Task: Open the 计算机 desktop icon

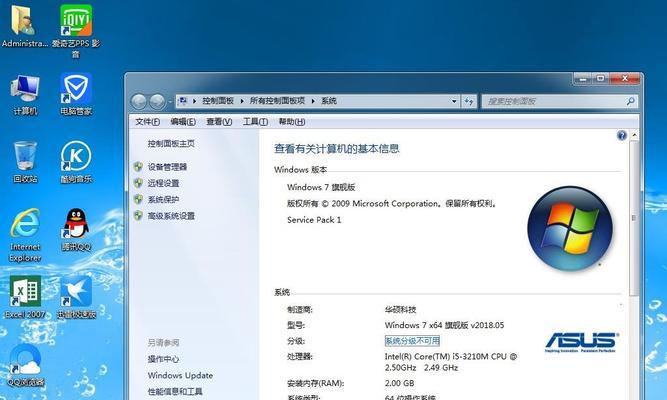Action: point(25,94)
